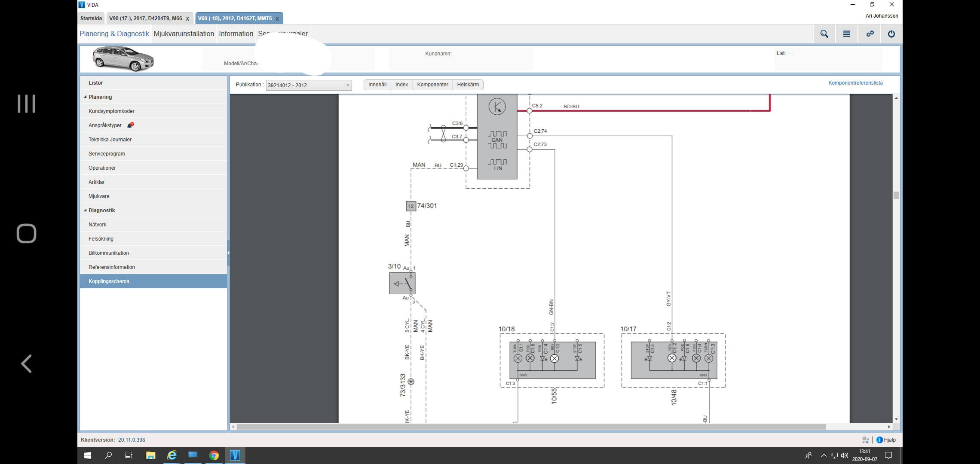Click the status bar loading indicator icon

(x=866, y=440)
